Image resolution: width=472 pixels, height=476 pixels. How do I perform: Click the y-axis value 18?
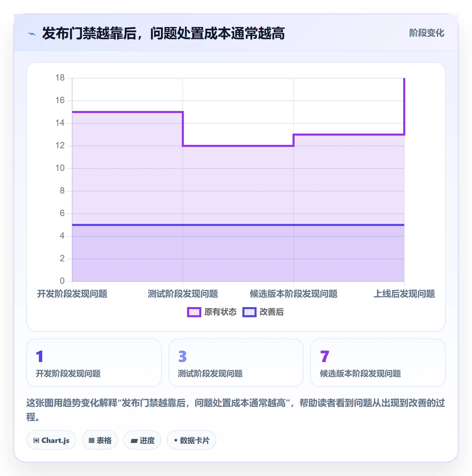pos(60,78)
